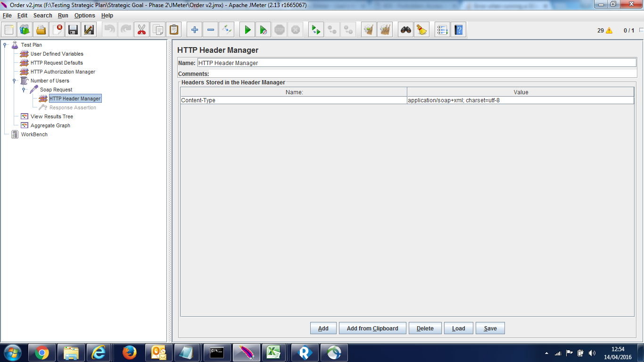The height and width of the screenshot is (362, 644).
Task: Open the Run menu
Action: click(63, 16)
